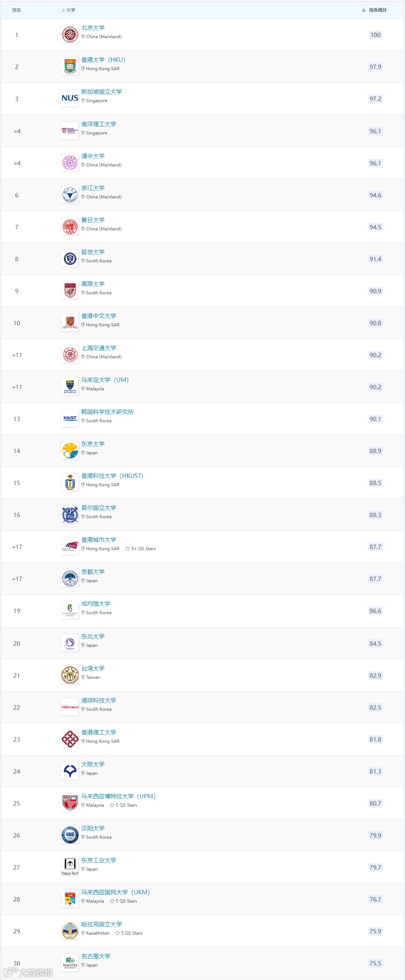Click the Hong Kong Polytechnic knot logo
405x980 pixels.
click(x=70, y=739)
